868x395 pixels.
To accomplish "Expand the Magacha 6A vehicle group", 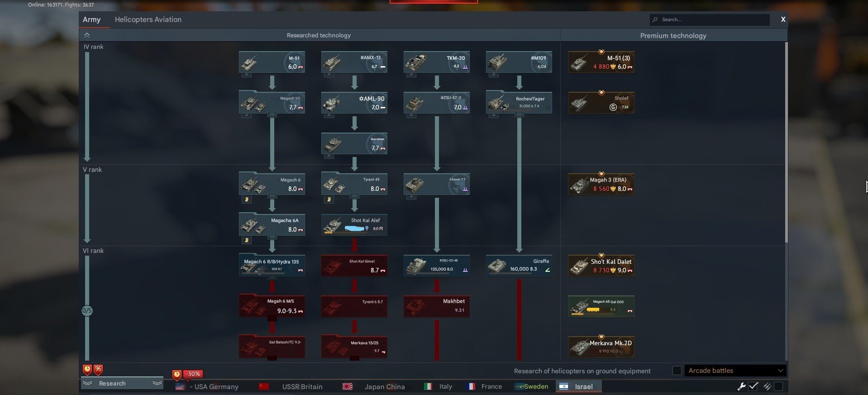I will coord(272,237).
